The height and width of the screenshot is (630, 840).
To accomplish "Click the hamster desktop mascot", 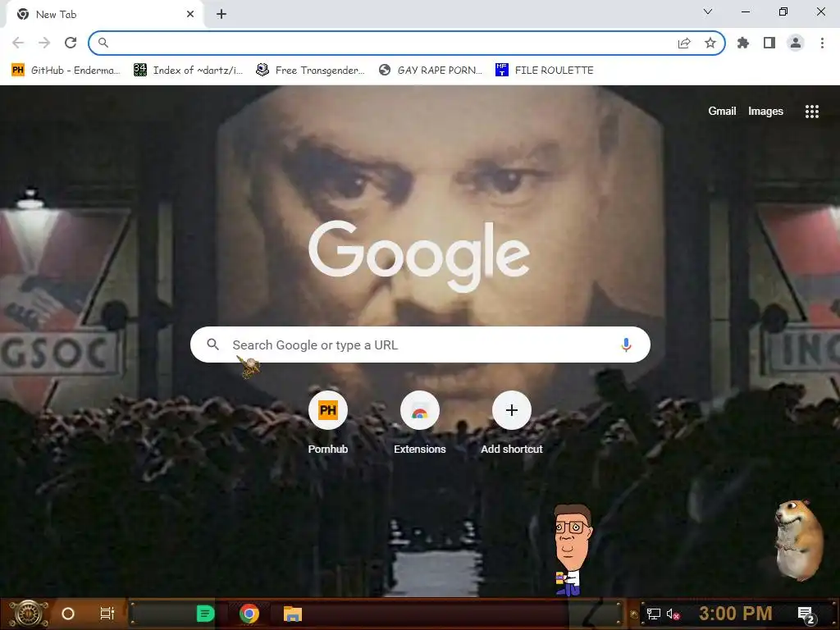I will pyautogui.click(x=799, y=540).
